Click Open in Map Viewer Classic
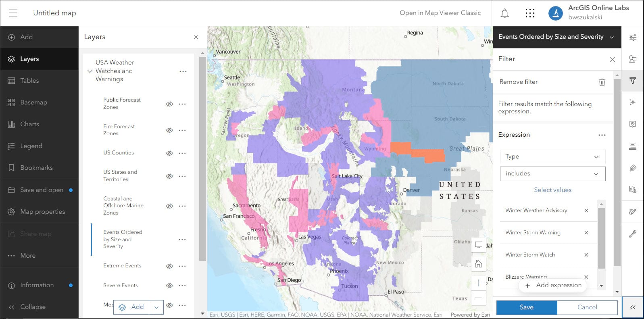Viewport: 644px width, 319px height. tap(440, 13)
